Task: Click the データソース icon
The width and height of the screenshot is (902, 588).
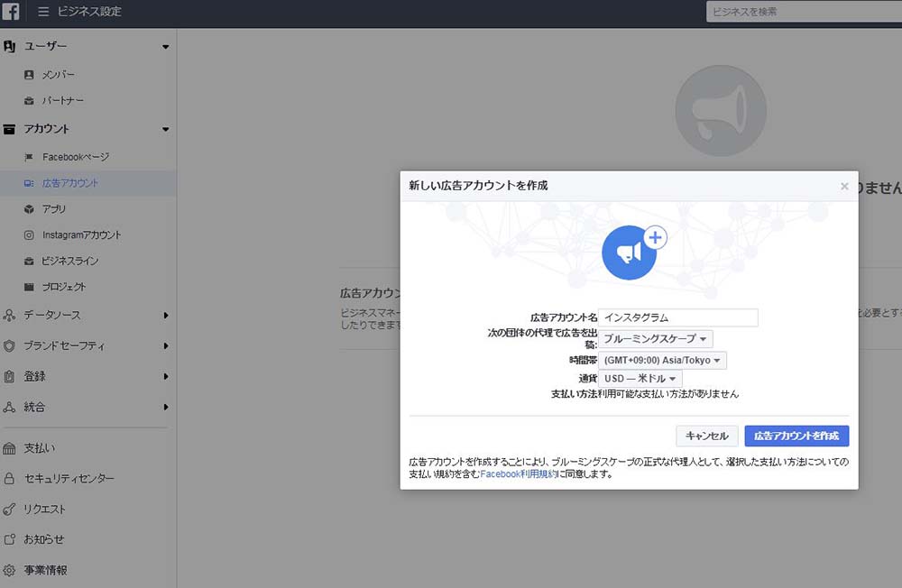Action: (x=9, y=316)
